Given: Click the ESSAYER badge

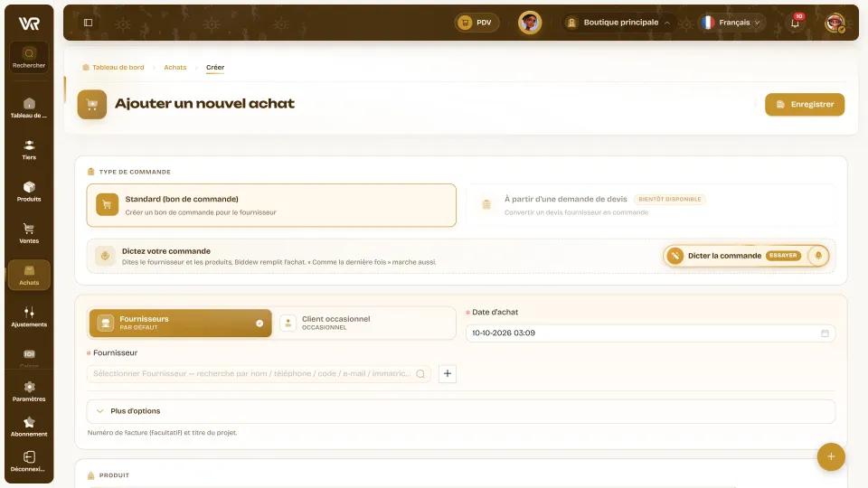Looking at the screenshot, I should pyautogui.click(x=783, y=256).
